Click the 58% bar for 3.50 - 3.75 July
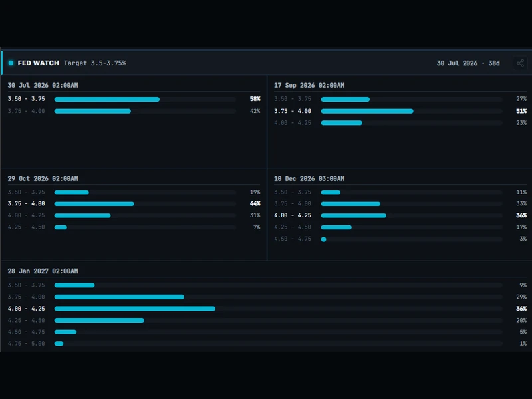Screen dimensions: 532x399 (x=107, y=99)
